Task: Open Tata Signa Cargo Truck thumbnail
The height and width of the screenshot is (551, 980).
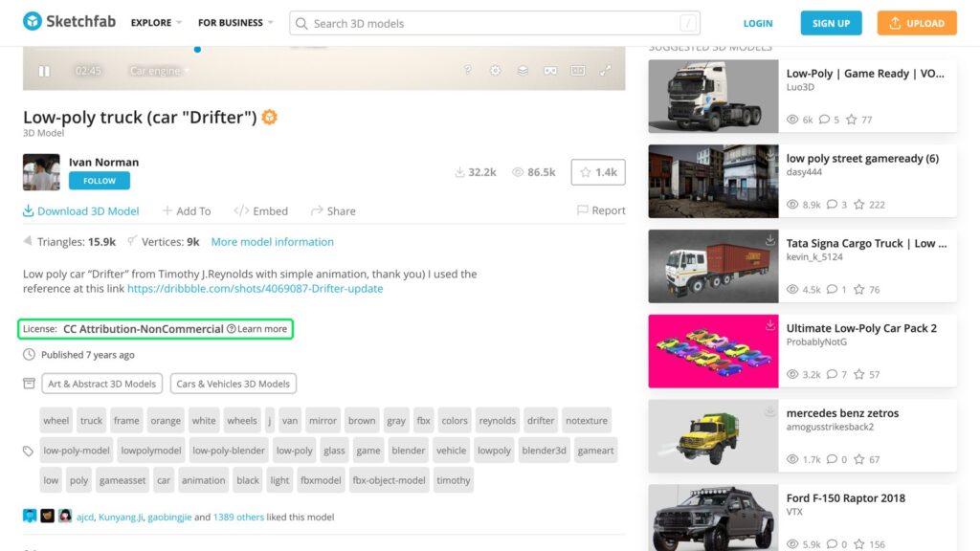Action: [x=713, y=266]
